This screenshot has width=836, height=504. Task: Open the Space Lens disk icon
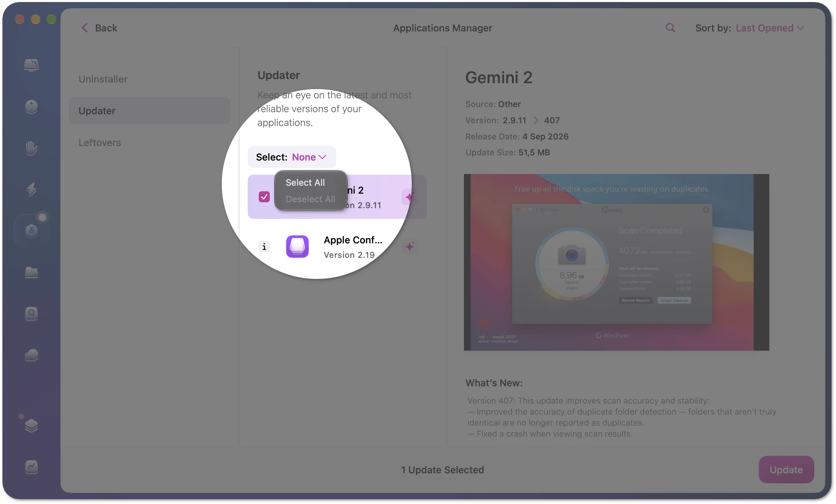pyautogui.click(x=31, y=314)
